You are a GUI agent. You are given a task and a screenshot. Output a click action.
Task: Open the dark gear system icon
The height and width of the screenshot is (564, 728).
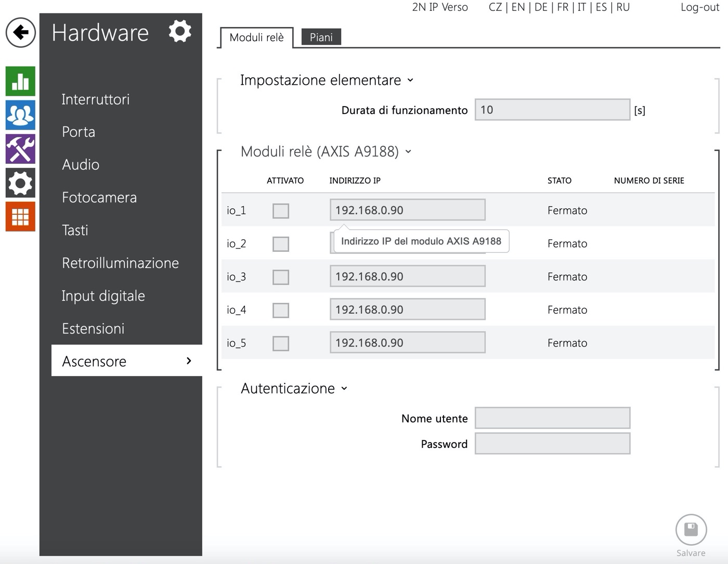20,183
